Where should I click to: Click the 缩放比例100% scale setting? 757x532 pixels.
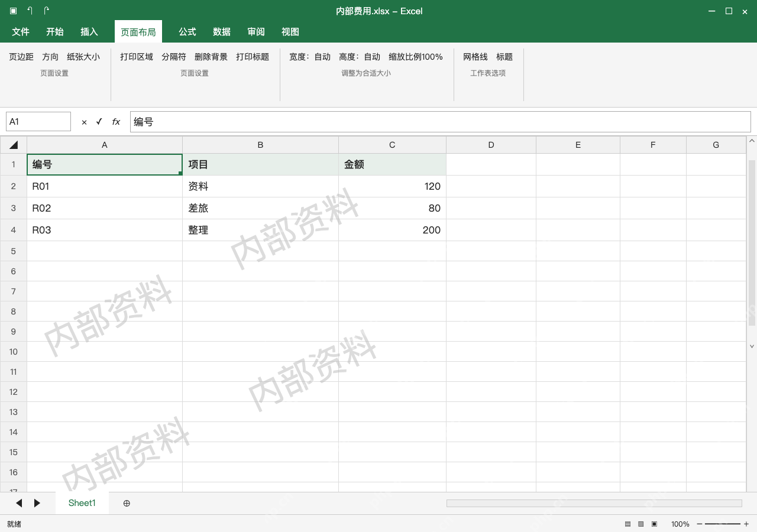click(416, 57)
